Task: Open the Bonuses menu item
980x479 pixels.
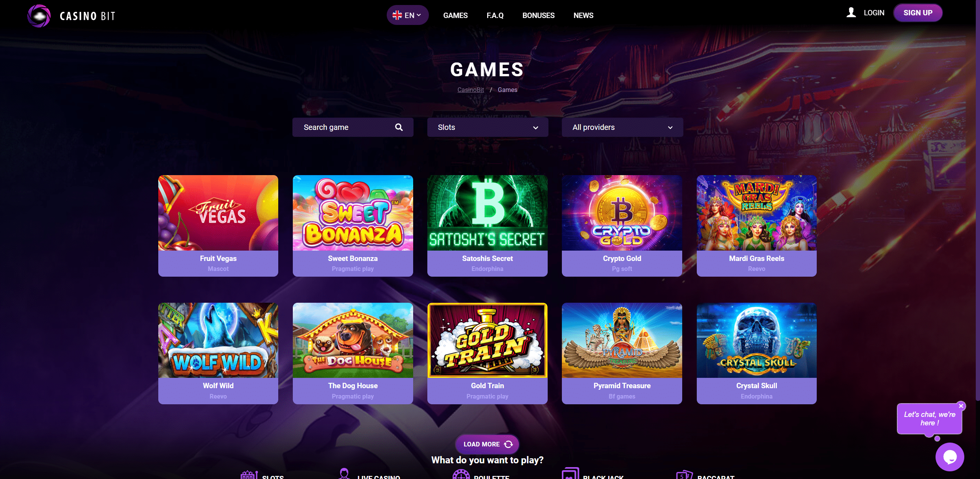Action: [538, 15]
